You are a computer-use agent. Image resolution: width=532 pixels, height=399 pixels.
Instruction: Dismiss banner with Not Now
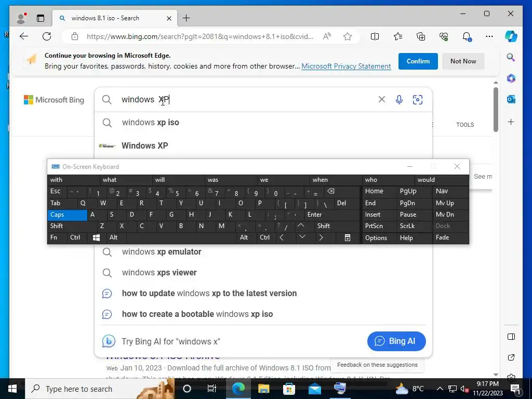pyautogui.click(x=463, y=61)
